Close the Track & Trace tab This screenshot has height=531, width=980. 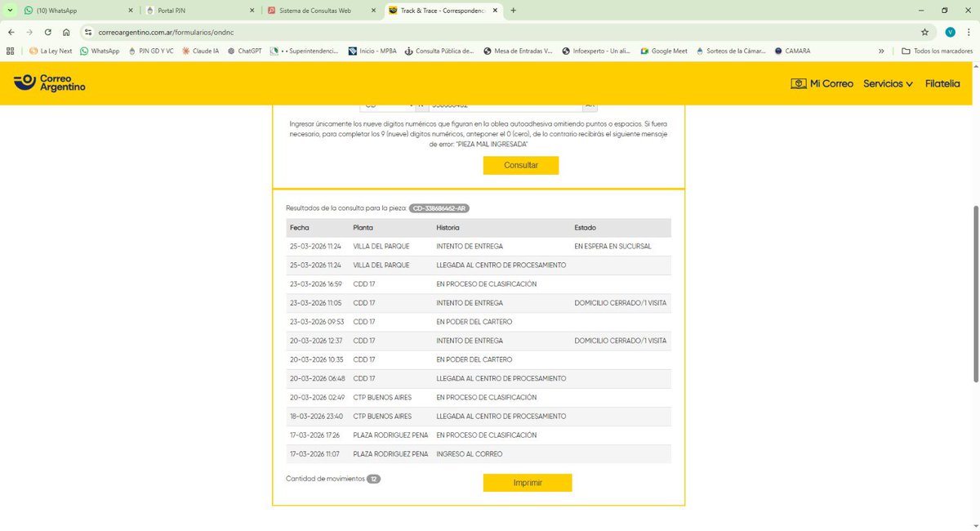[x=495, y=11]
